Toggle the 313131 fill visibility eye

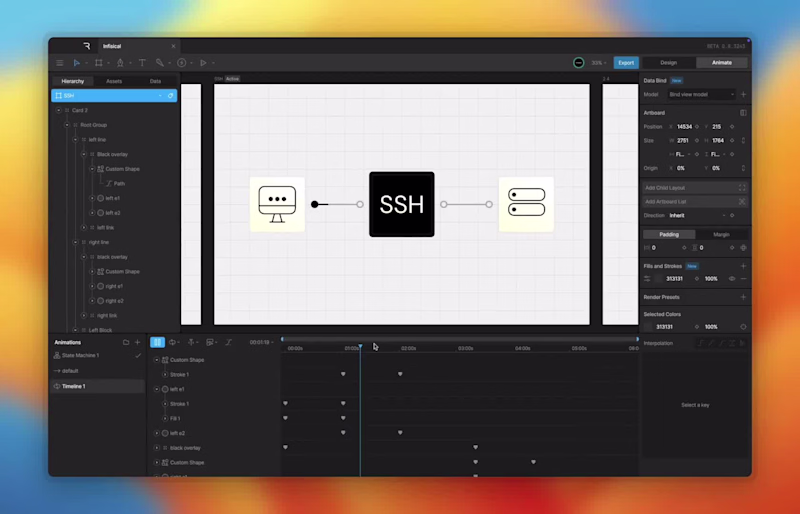(x=732, y=279)
